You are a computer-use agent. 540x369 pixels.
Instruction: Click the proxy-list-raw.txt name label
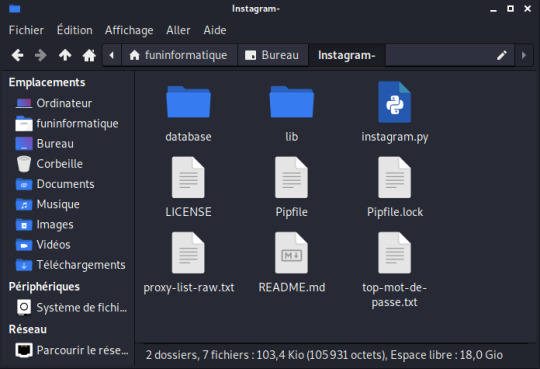[x=189, y=287]
